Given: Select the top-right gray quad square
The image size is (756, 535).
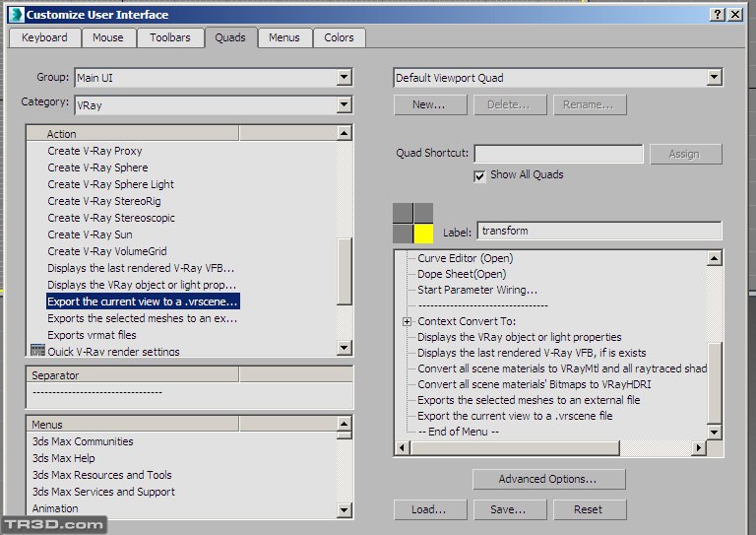Looking at the screenshot, I should (423, 213).
